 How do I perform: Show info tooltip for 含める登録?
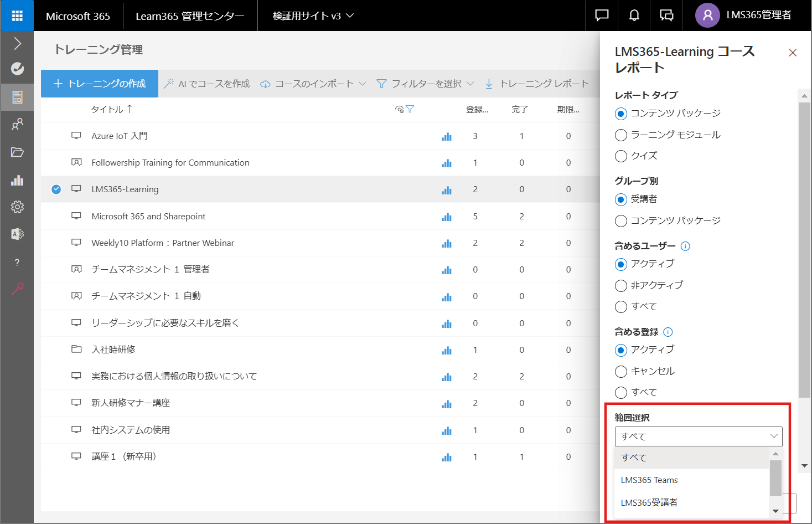[668, 332]
